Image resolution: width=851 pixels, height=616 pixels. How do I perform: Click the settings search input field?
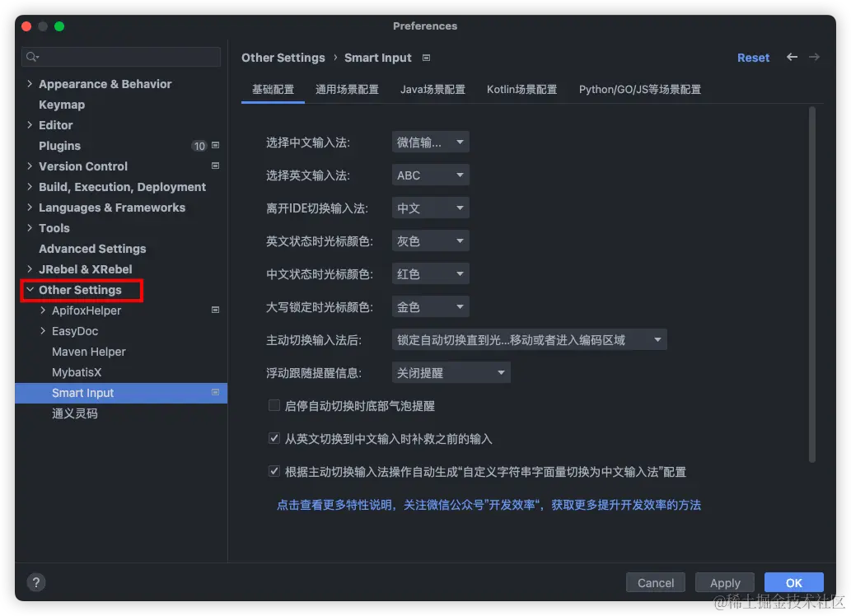(121, 57)
